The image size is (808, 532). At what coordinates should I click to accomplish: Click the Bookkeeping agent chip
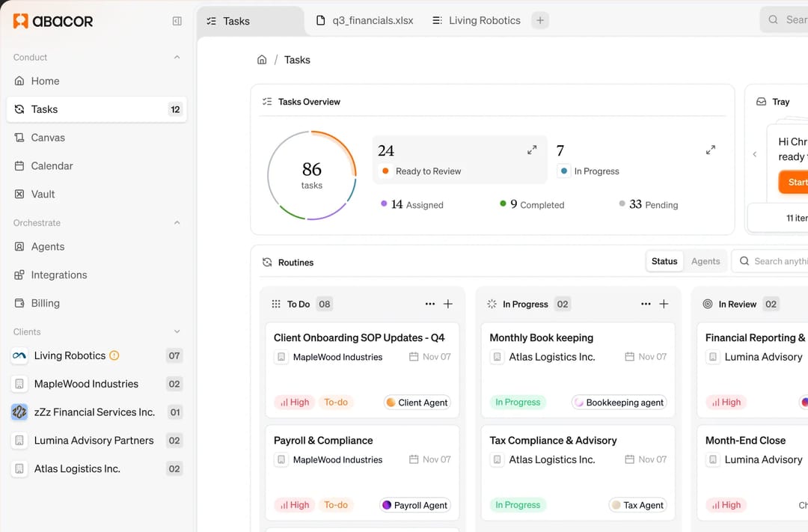(x=619, y=402)
